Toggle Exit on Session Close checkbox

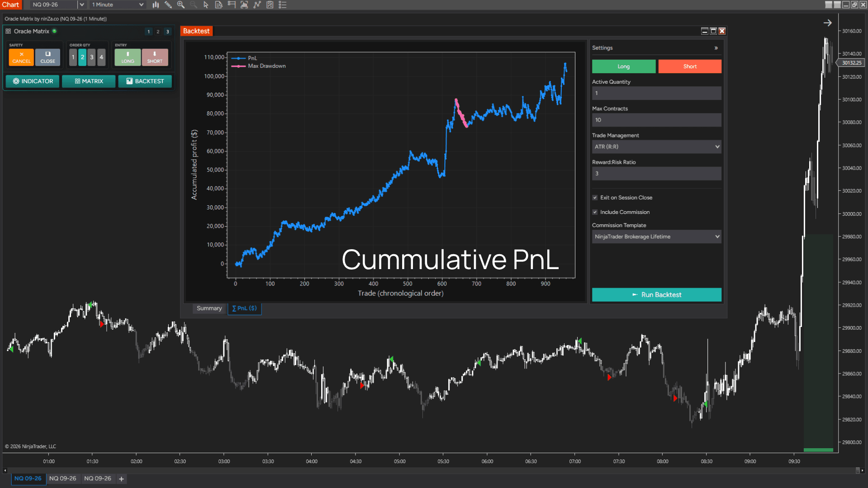tap(595, 198)
